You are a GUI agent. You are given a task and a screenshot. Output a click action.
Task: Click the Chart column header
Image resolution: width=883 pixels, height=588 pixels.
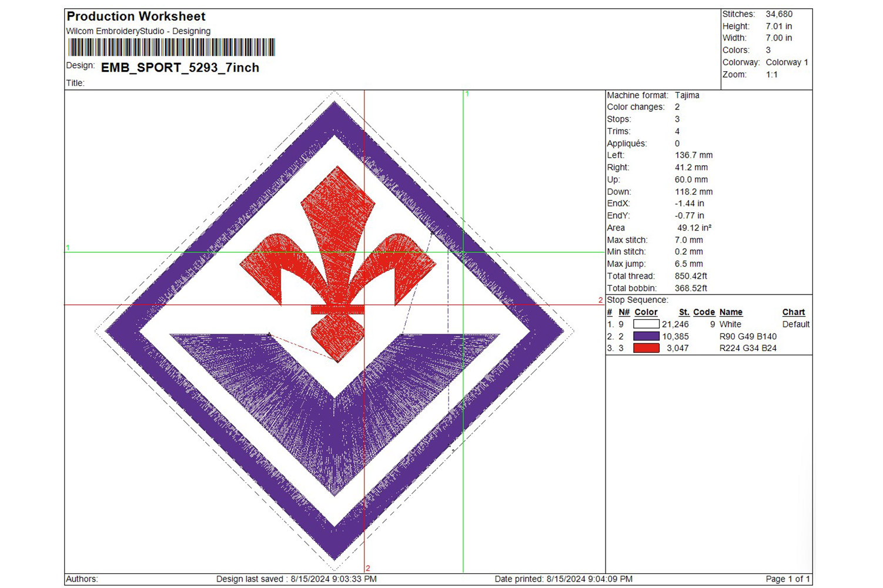pyautogui.click(x=793, y=312)
